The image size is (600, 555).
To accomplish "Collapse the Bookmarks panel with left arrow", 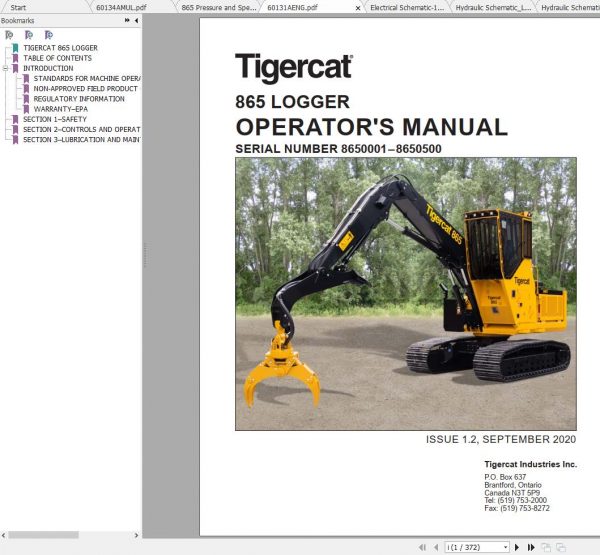I will (x=137, y=20).
